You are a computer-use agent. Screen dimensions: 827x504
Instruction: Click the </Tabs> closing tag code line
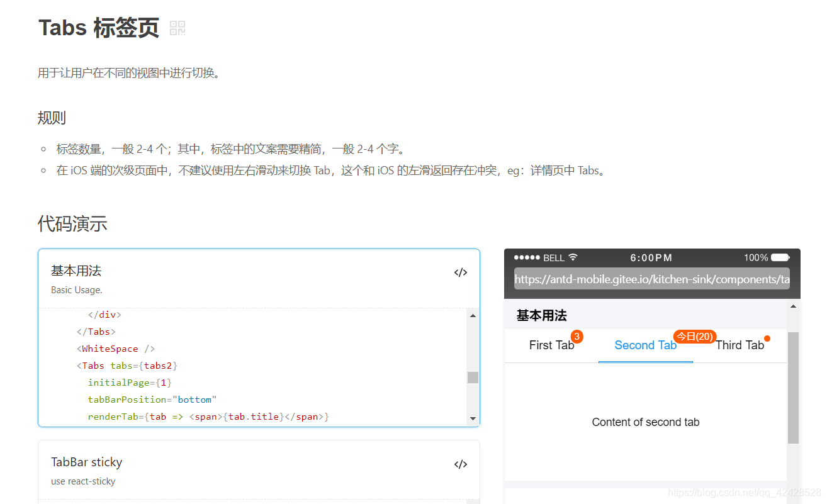(x=96, y=332)
